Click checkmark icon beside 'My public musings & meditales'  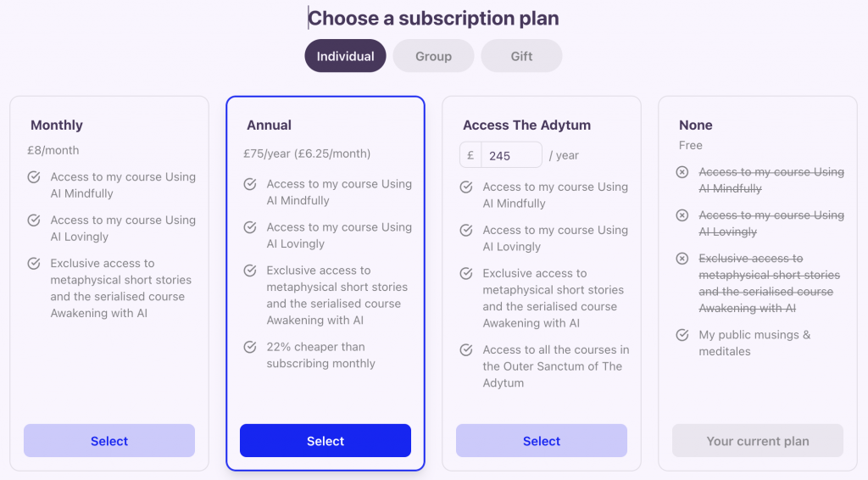tap(682, 335)
